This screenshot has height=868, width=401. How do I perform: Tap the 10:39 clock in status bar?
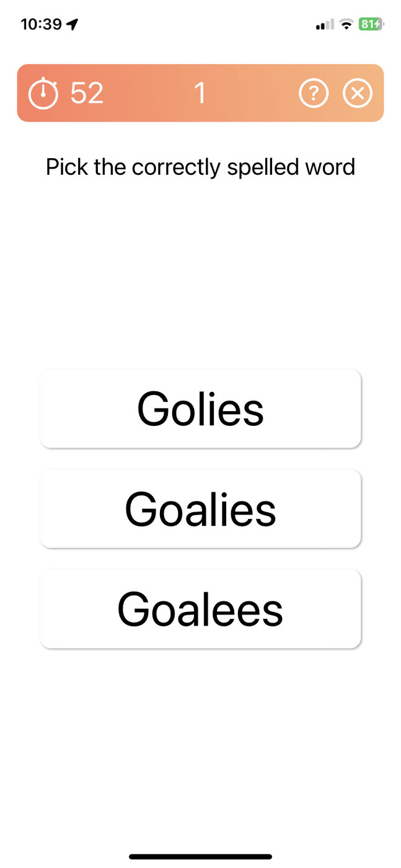[x=42, y=24]
